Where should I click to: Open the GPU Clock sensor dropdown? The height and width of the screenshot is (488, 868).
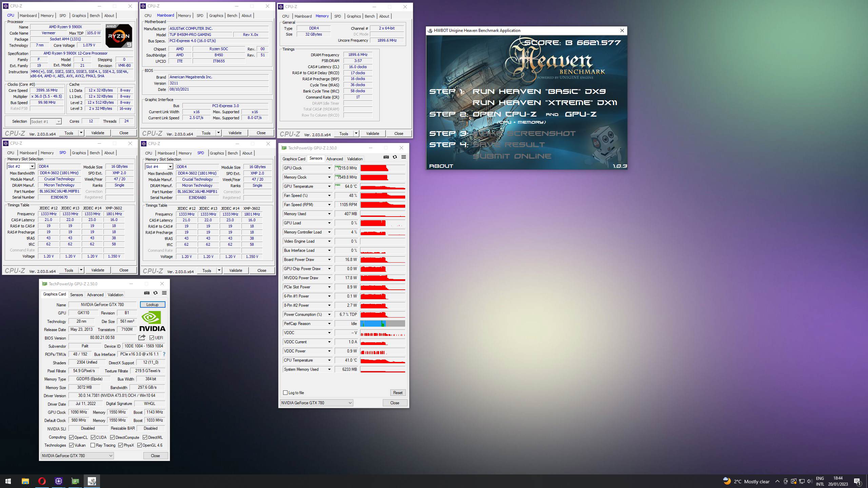tap(329, 168)
